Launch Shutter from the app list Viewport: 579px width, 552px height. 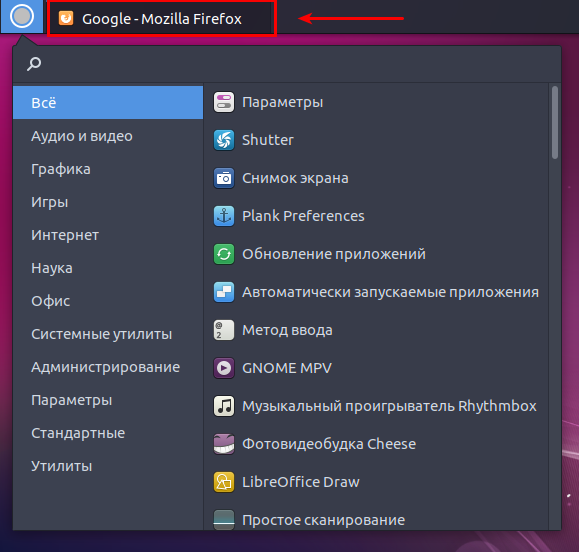click(268, 140)
